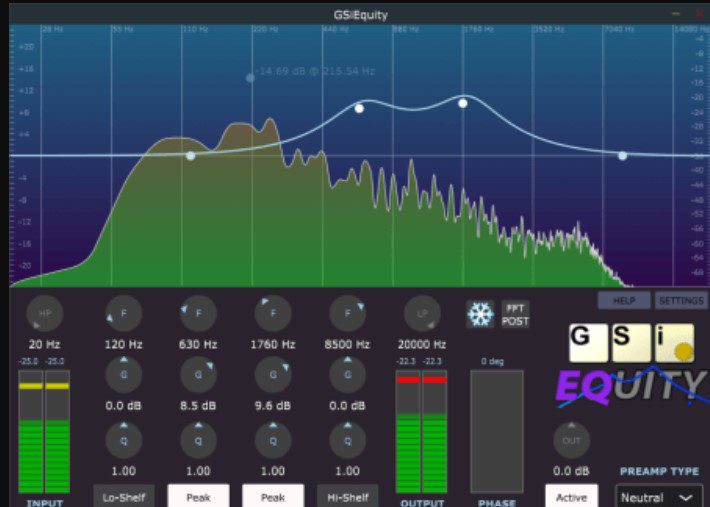Toggle the Peak button of the 630 Hz band

coord(198,497)
